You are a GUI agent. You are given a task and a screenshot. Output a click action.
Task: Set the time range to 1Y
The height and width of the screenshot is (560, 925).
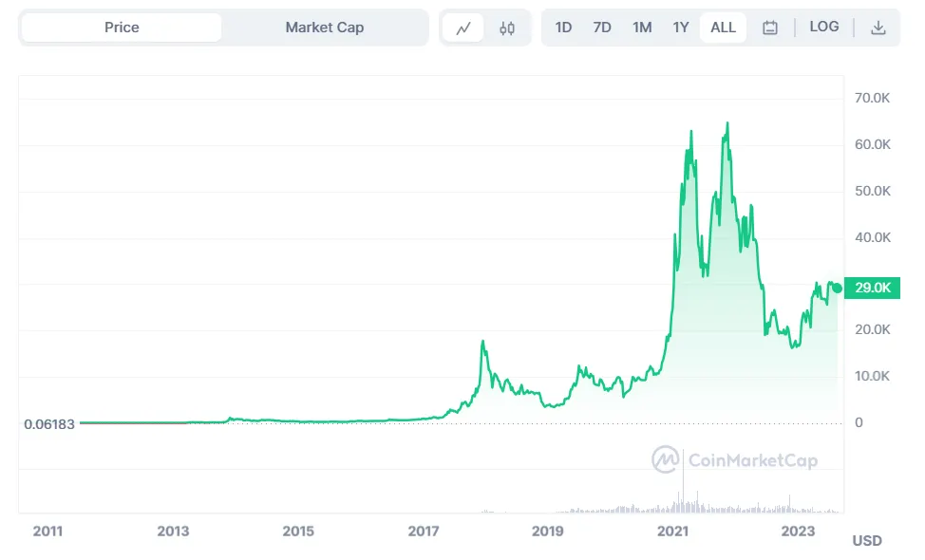pos(681,28)
